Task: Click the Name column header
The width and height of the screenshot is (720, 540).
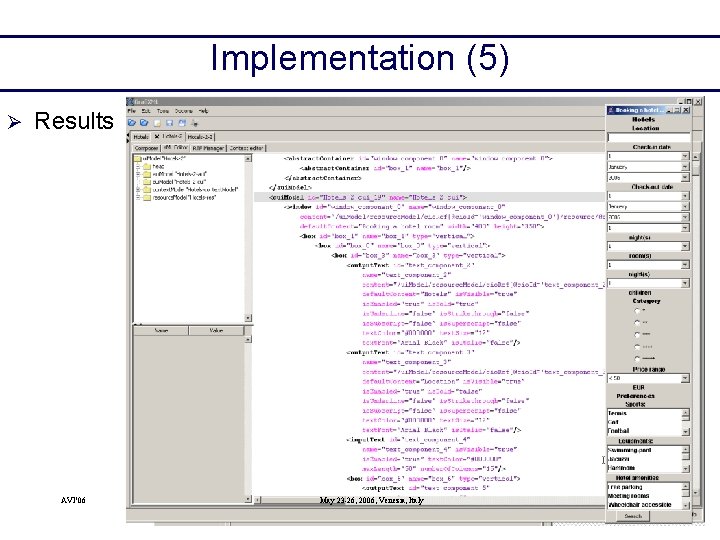Action: [161, 331]
